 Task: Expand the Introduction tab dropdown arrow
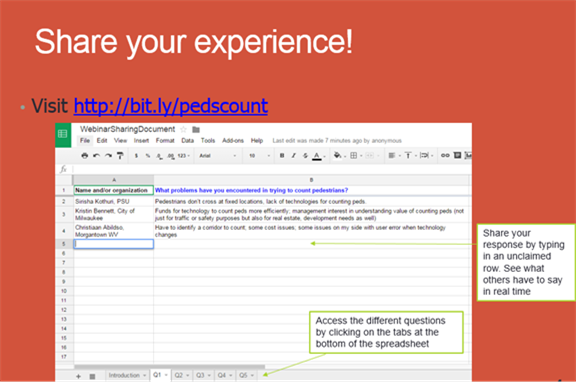tap(144, 375)
